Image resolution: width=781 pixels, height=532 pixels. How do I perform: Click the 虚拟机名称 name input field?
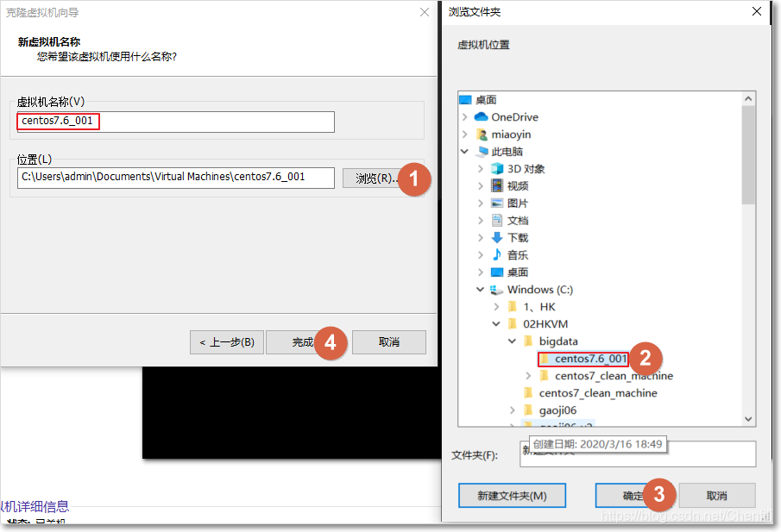click(x=173, y=122)
